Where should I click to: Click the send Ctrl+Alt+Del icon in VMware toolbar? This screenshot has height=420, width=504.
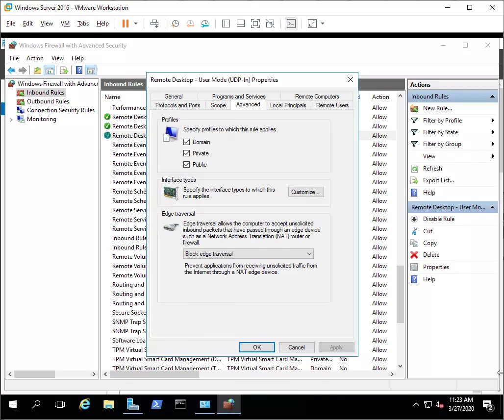[154, 24]
